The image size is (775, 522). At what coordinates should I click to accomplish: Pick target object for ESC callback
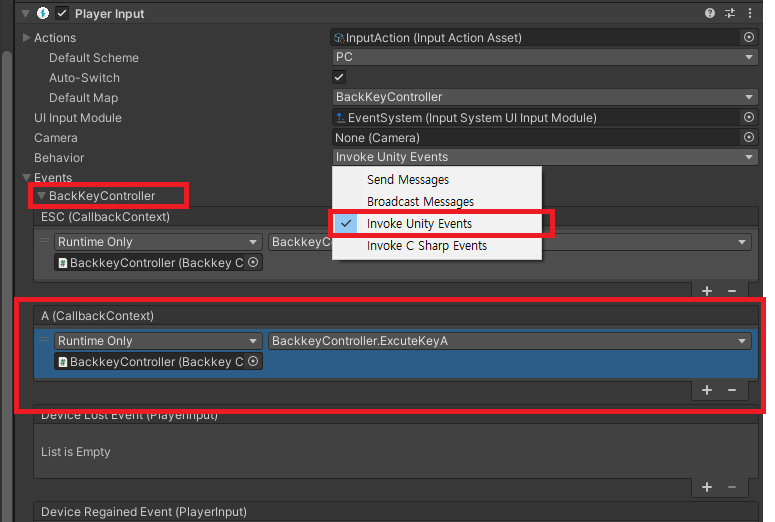click(x=253, y=262)
